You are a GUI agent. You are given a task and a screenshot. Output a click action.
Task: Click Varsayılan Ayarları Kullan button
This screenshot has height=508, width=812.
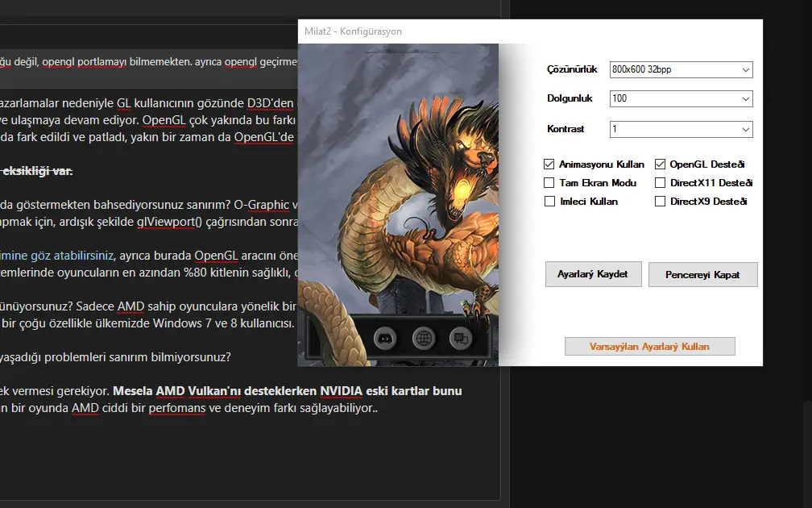650,347
